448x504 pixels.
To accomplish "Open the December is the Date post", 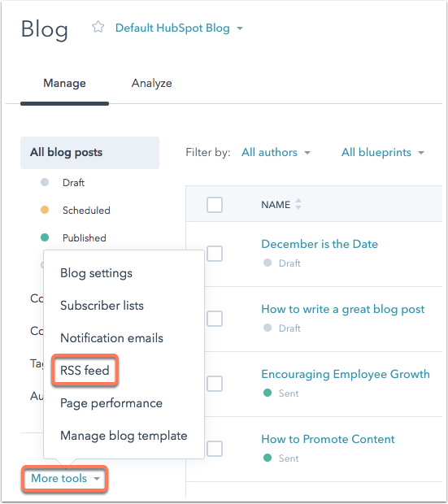I will pyautogui.click(x=320, y=244).
